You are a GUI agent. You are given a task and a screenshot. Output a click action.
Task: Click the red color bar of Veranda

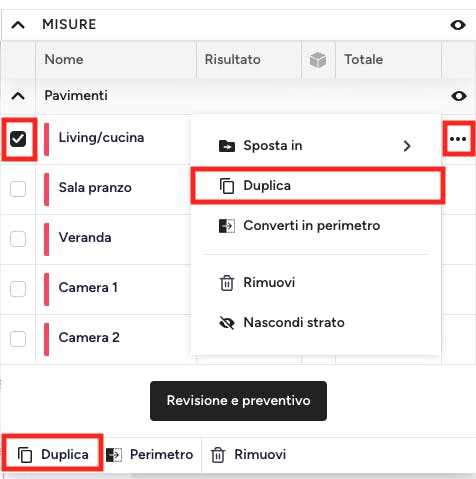(x=46, y=239)
